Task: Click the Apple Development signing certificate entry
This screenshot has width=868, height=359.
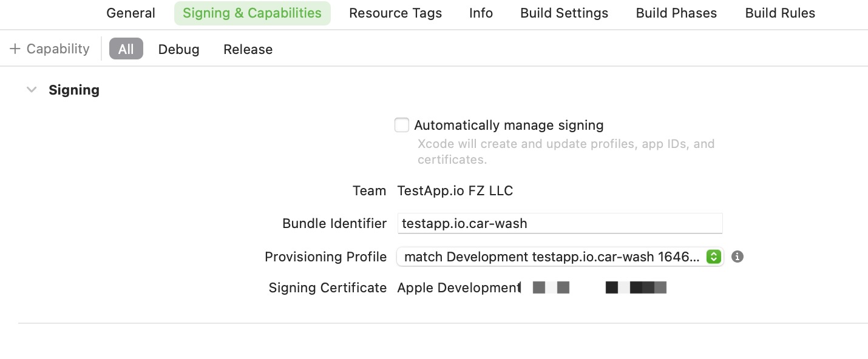Action: point(458,287)
